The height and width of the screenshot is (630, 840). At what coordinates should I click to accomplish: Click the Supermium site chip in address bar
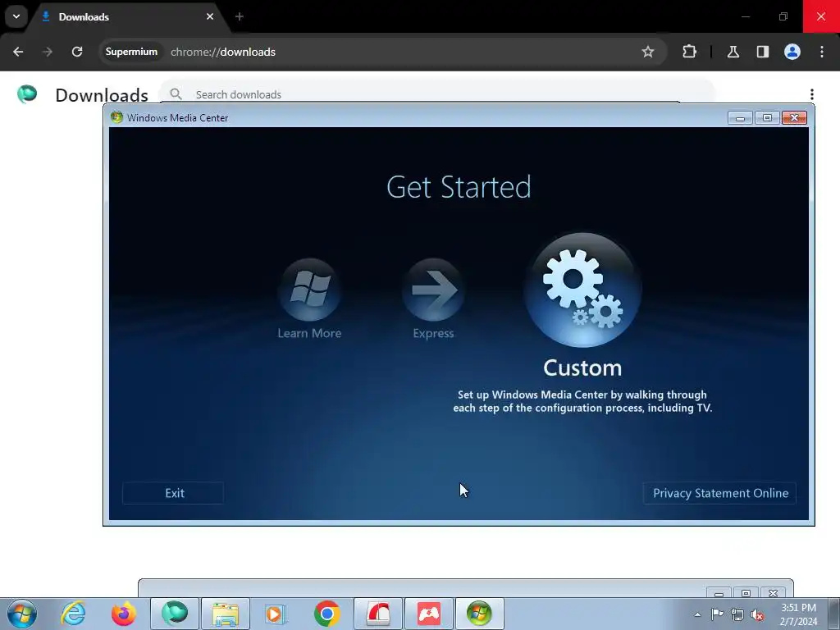pyautogui.click(x=132, y=52)
